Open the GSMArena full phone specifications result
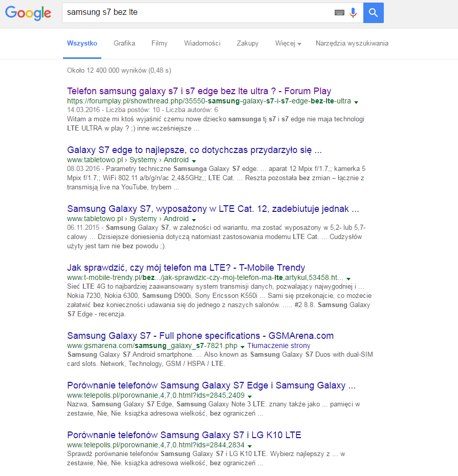 200,335
